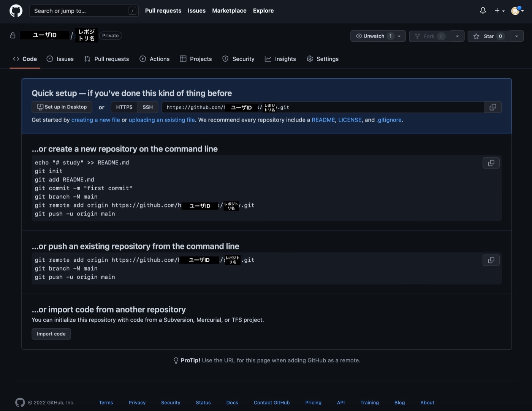Screen dimensions: 532x411
Task: Go to Marketplace
Action: (x=229, y=11)
